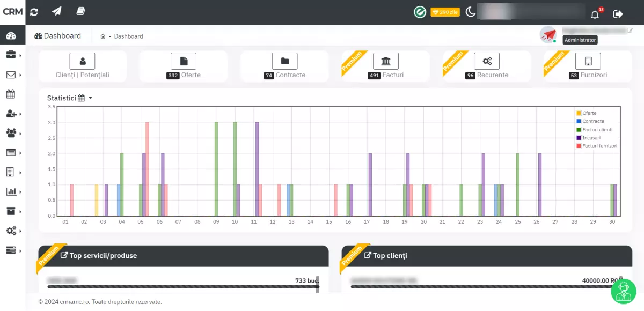Open notifications via the bell icon
Image resolution: width=644 pixels, height=311 pixels.
tap(595, 14)
